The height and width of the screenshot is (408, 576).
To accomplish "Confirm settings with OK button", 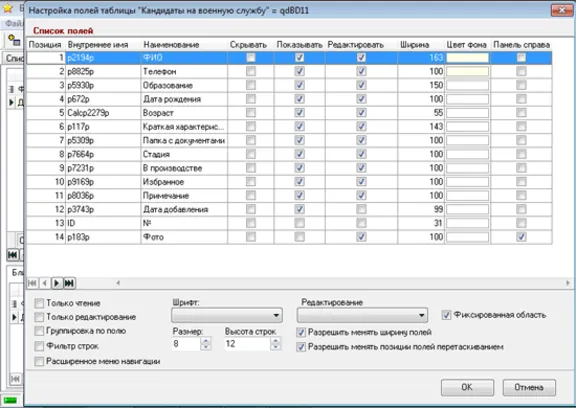I will coord(467,387).
